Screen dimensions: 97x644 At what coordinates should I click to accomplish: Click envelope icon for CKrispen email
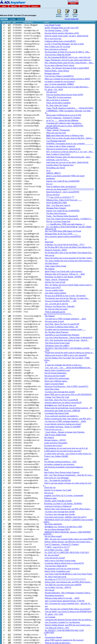tap(9, 495)
